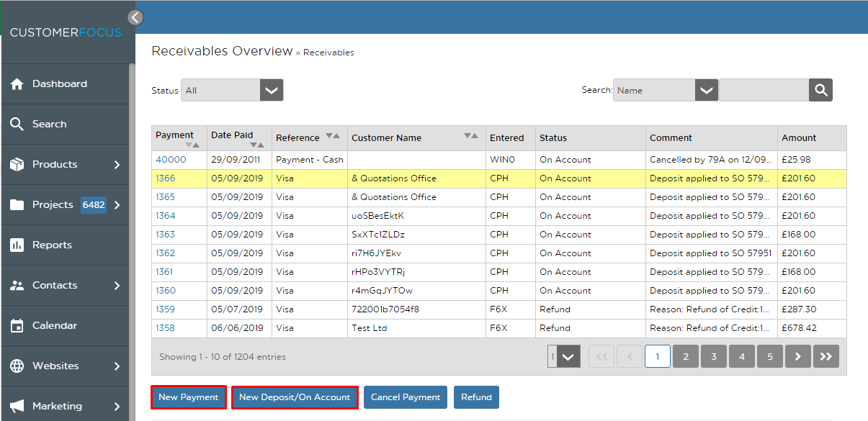Screen dimensions: 868x421
Task: Expand the Contacts submenu chevron
Action: 117,286
